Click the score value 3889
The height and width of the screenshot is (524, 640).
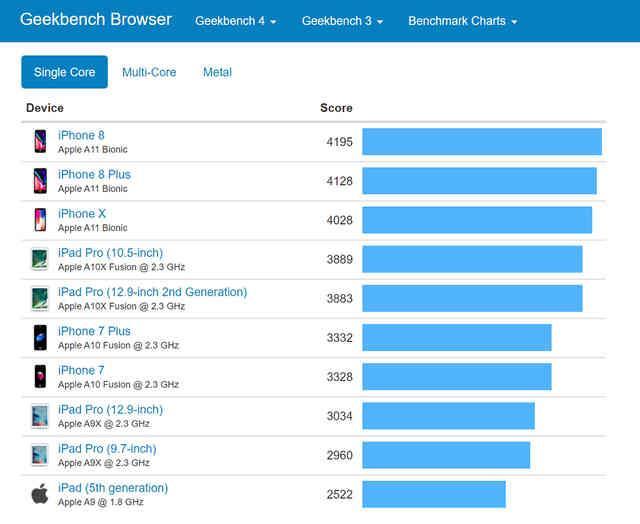(x=339, y=260)
